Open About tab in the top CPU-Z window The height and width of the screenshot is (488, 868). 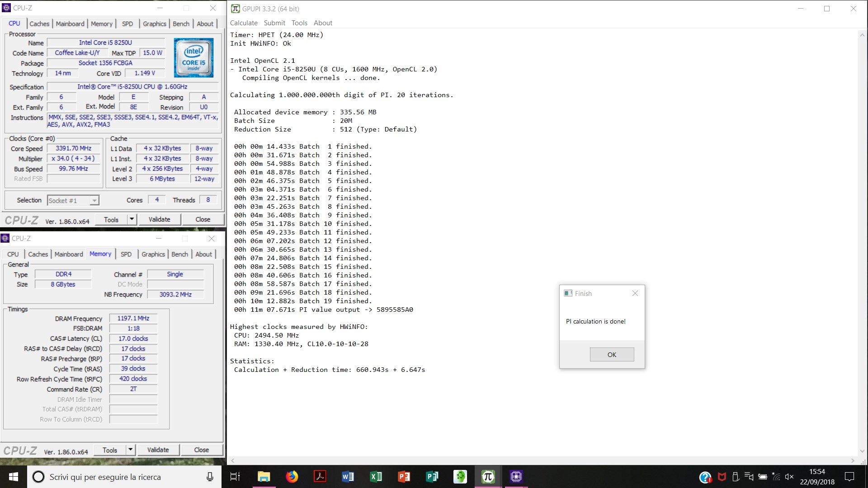(205, 23)
